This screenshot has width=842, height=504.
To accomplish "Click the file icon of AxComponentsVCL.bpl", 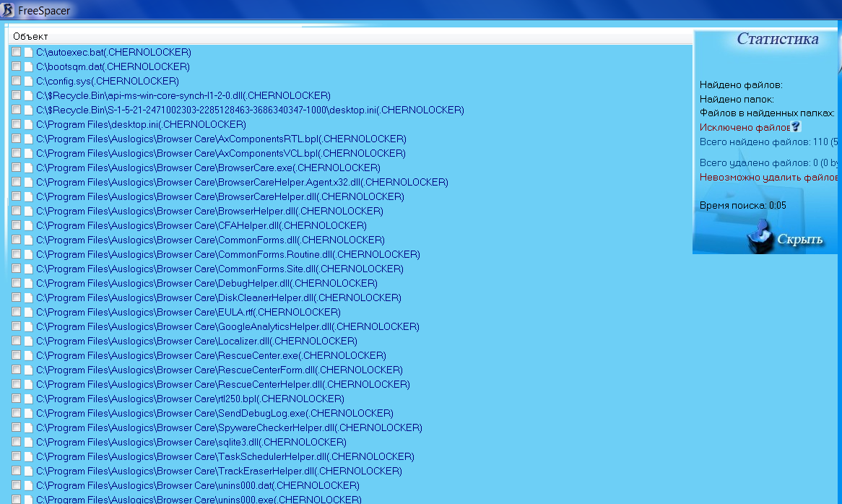I will (x=28, y=154).
